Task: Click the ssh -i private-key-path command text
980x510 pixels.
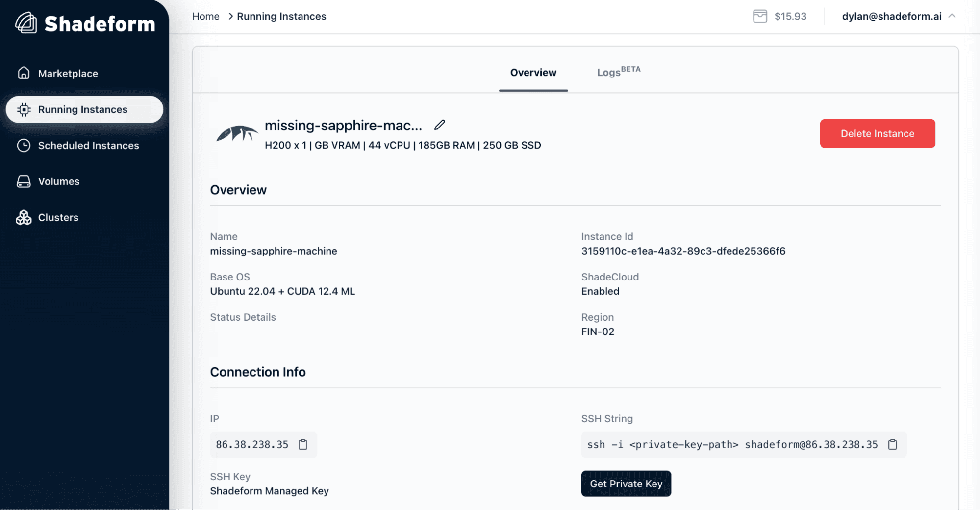Action: 732,444
